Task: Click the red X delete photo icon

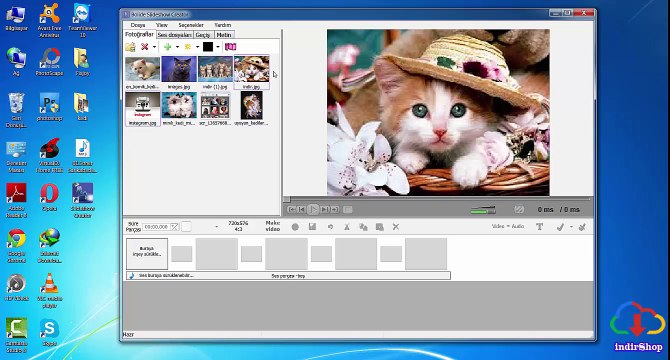Action: pos(145,47)
